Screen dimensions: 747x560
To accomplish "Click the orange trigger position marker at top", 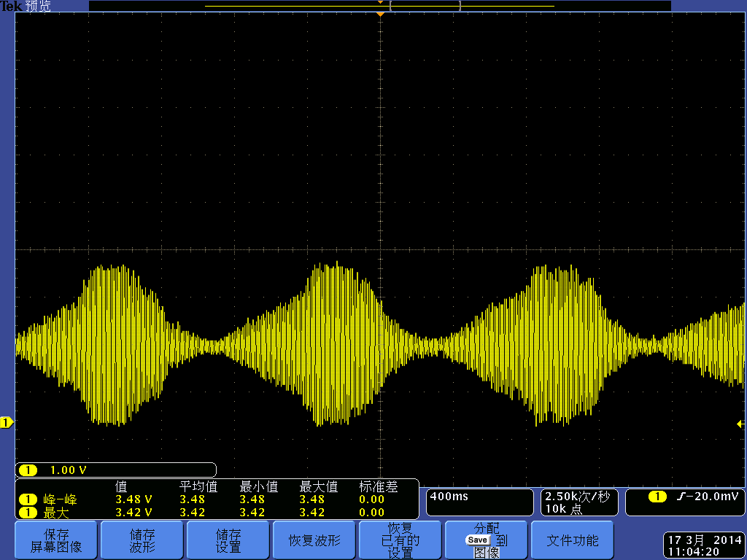I will click(x=380, y=15).
